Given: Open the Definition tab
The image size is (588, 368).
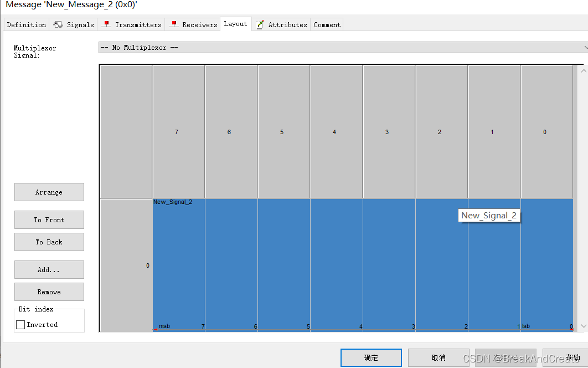Looking at the screenshot, I should (26, 25).
